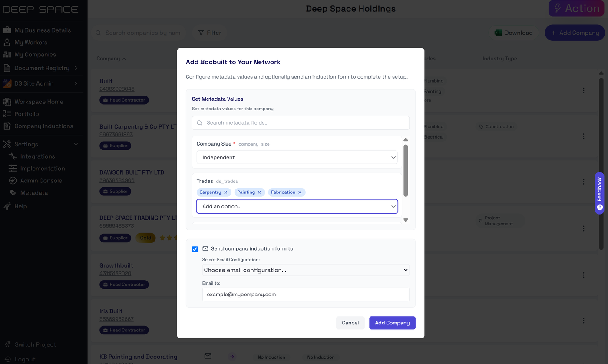Viewport: 608px width, 364px height.
Task: Open Workspace Home in the sidebar
Action: pos(39,102)
